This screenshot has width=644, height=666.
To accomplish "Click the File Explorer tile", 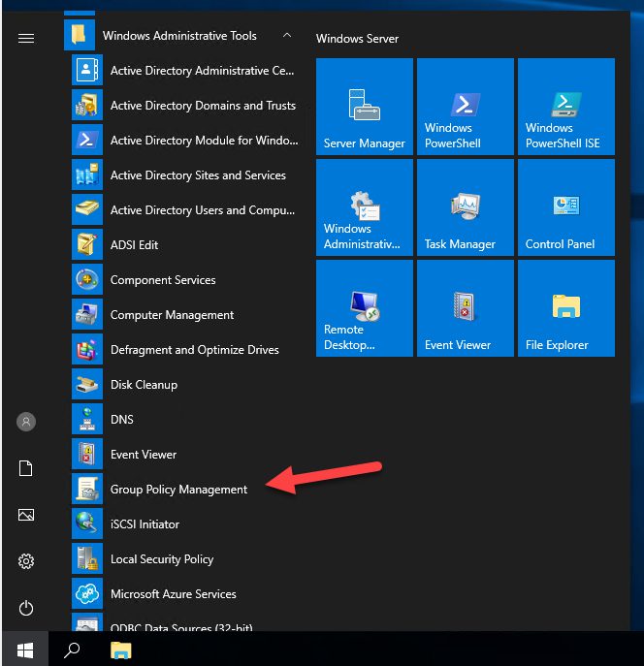I will pyautogui.click(x=566, y=308).
